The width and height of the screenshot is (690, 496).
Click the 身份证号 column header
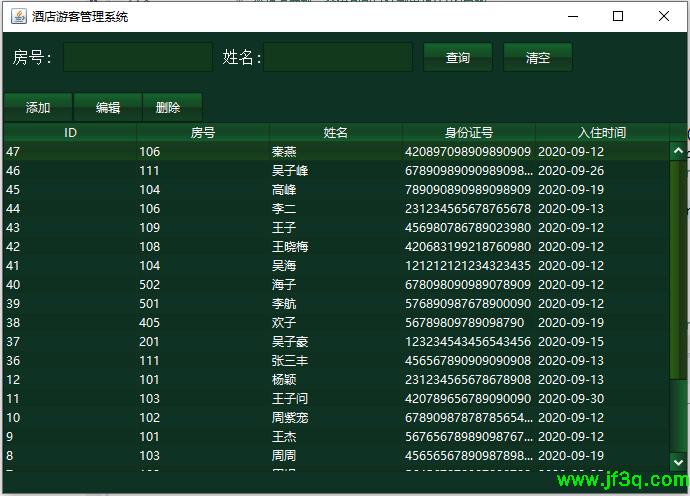click(469, 132)
